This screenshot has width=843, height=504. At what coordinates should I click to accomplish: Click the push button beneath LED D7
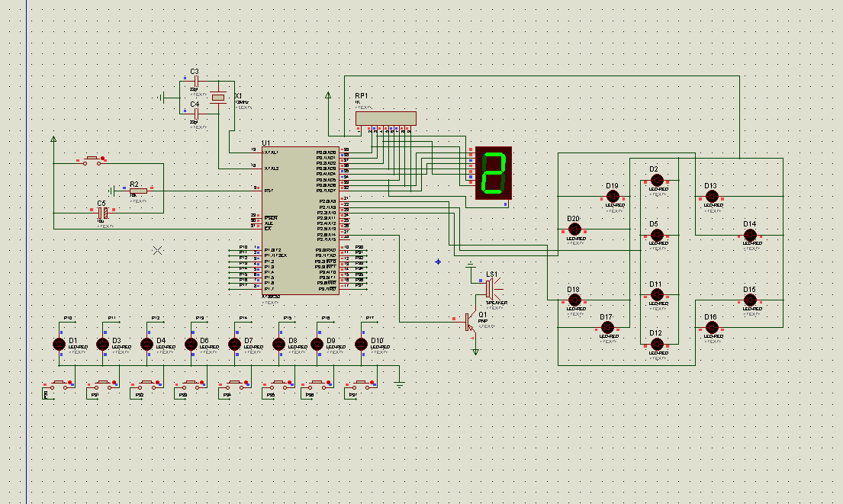234,384
